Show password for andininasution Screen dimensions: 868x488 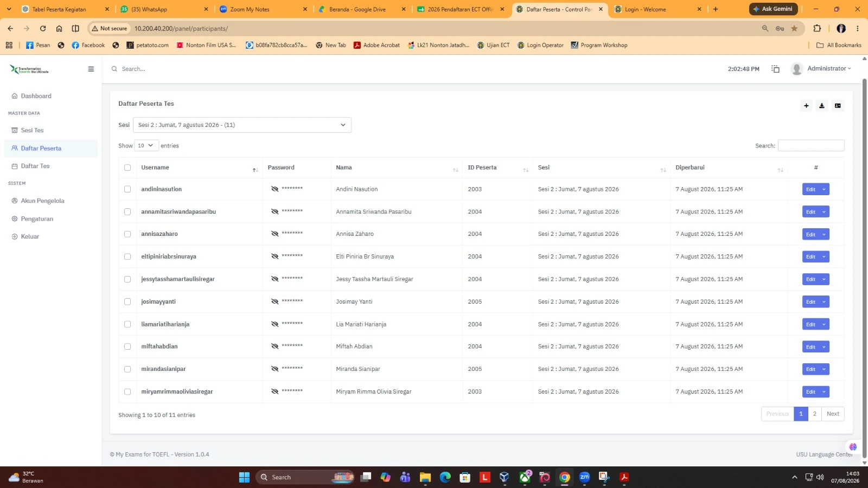coord(275,189)
